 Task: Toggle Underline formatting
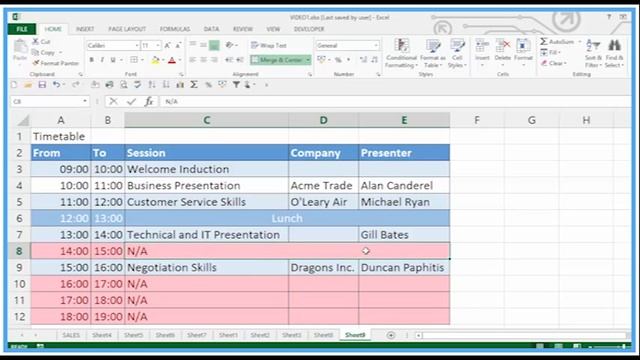113,60
